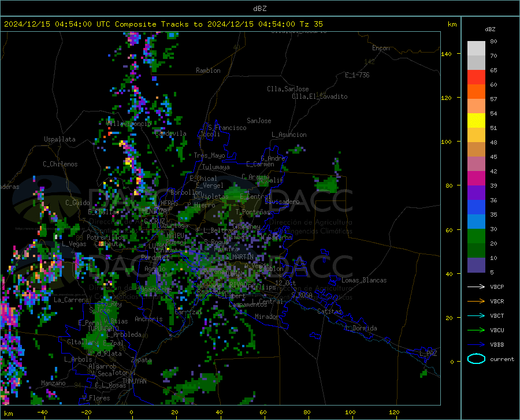Click the Anchoris map label

[x=148, y=319]
